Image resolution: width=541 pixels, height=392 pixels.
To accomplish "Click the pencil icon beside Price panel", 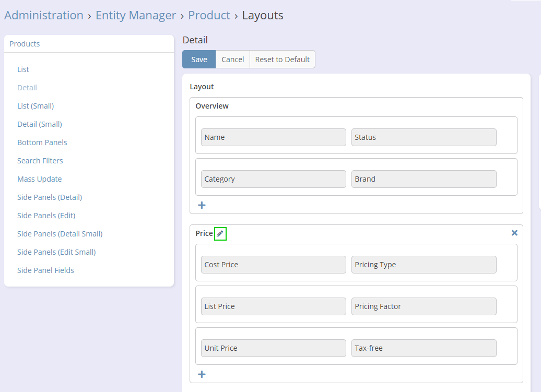I will pos(220,234).
